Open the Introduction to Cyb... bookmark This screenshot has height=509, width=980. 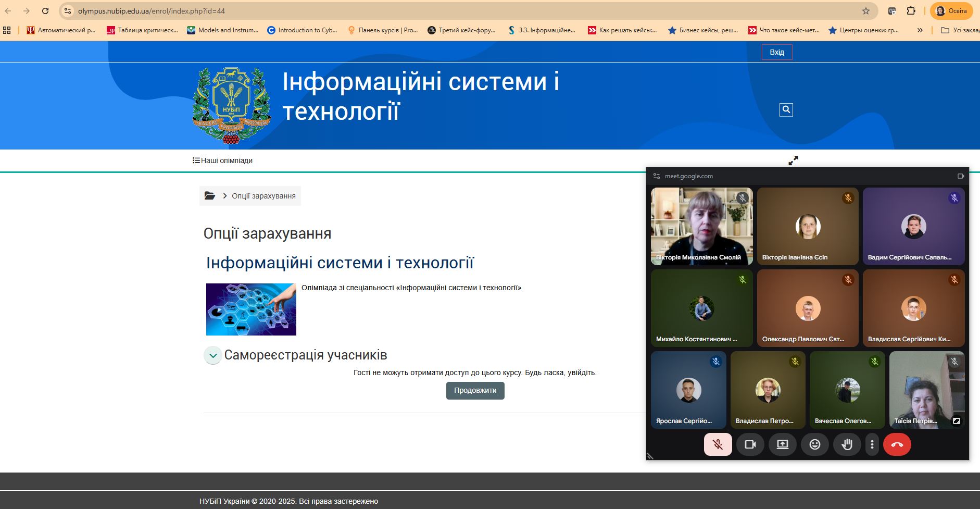coord(302,30)
